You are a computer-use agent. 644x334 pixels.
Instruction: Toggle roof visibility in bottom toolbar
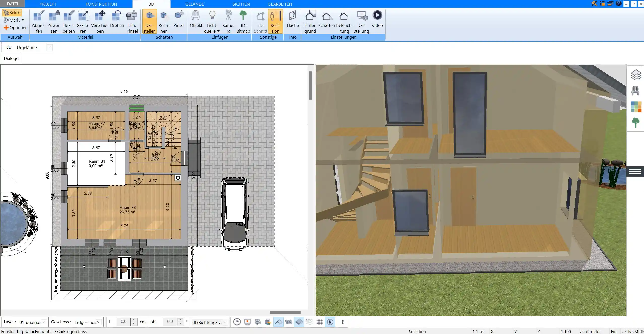(x=278, y=322)
